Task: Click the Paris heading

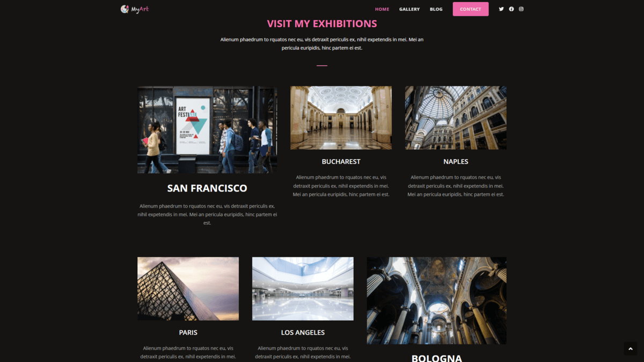Action: coord(188,333)
